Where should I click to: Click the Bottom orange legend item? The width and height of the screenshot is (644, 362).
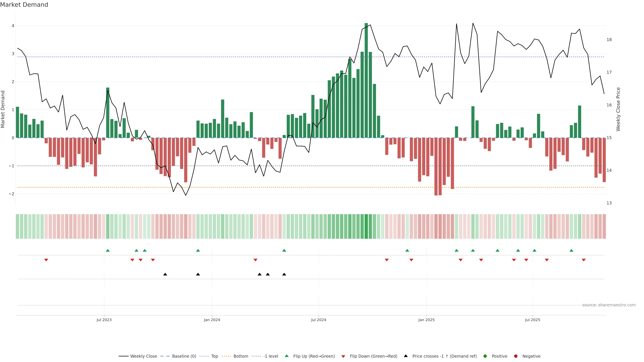point(240,356)
